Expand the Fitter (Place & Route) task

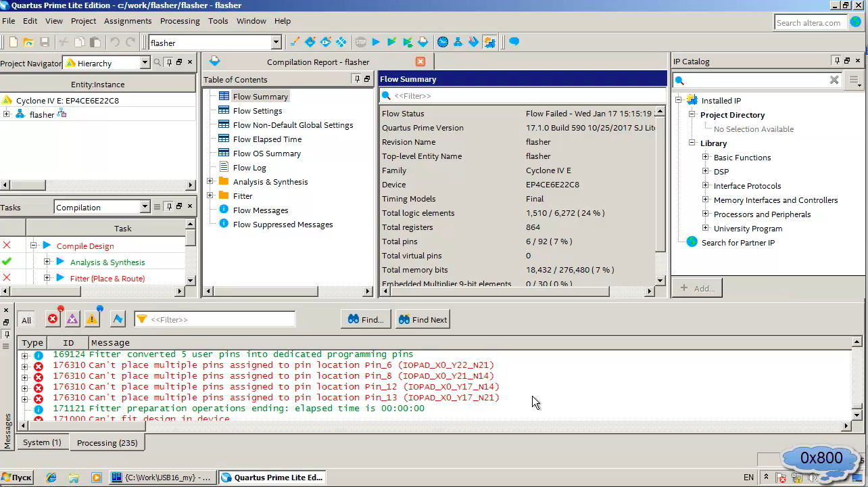tap(47, 278)
